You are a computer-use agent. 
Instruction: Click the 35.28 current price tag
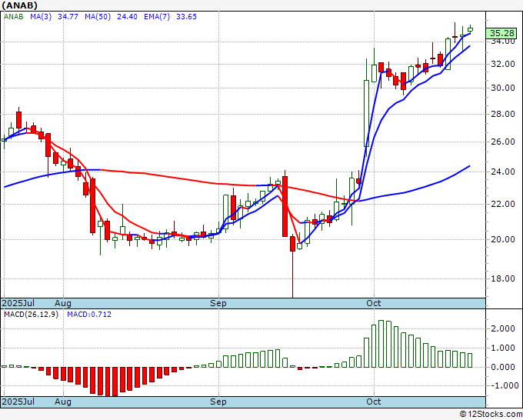(502, 33)
